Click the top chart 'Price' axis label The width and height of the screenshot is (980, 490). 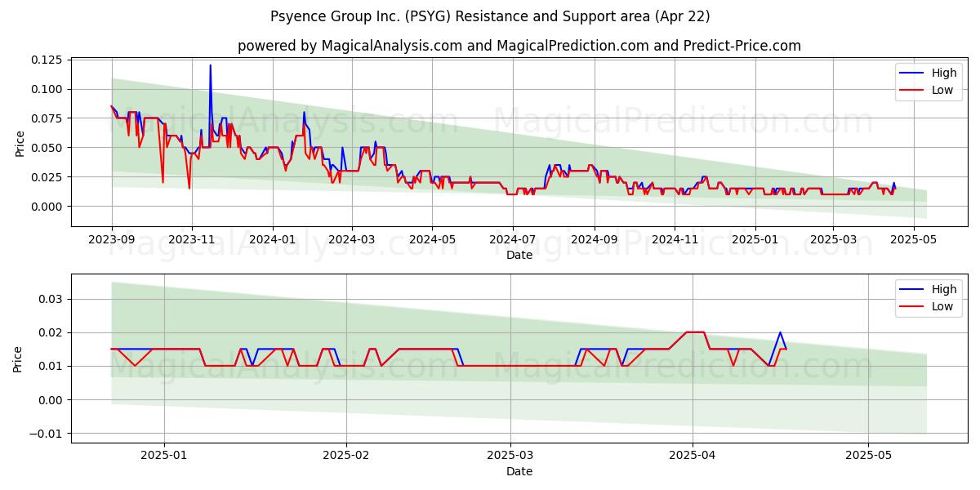click(20, 141)
